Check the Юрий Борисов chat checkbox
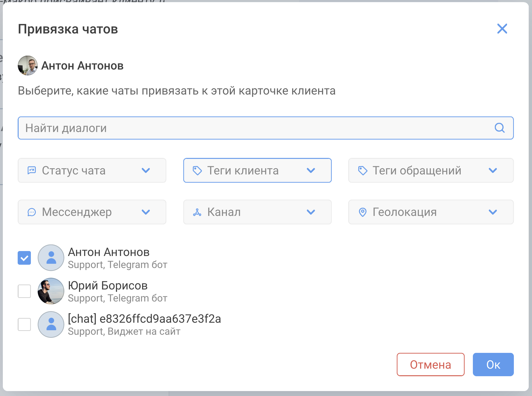The height and width of the screenshot is (396, 532). (25, 291)
